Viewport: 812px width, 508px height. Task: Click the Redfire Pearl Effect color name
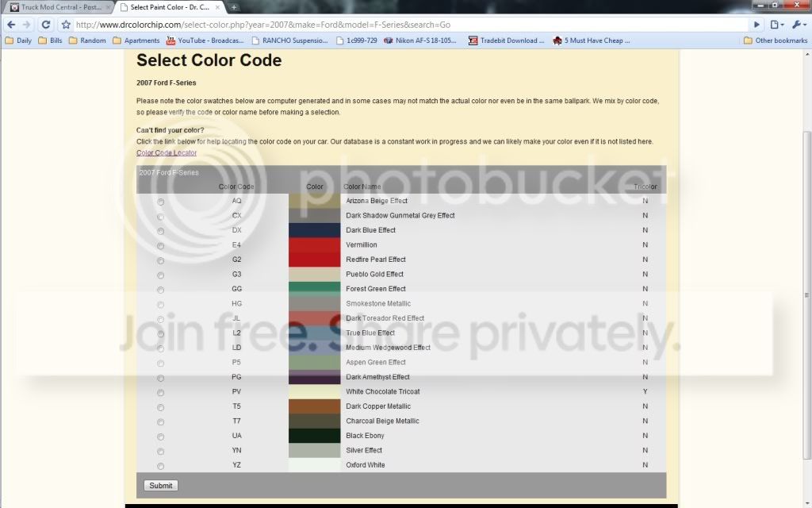point(375,260)
